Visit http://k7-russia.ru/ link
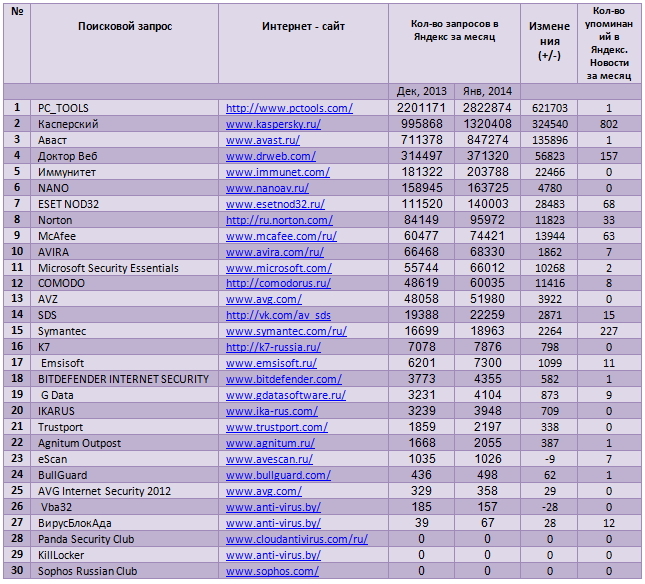This screenshot has height=584, width=645. pyautogui.click(x=273, y=347)
